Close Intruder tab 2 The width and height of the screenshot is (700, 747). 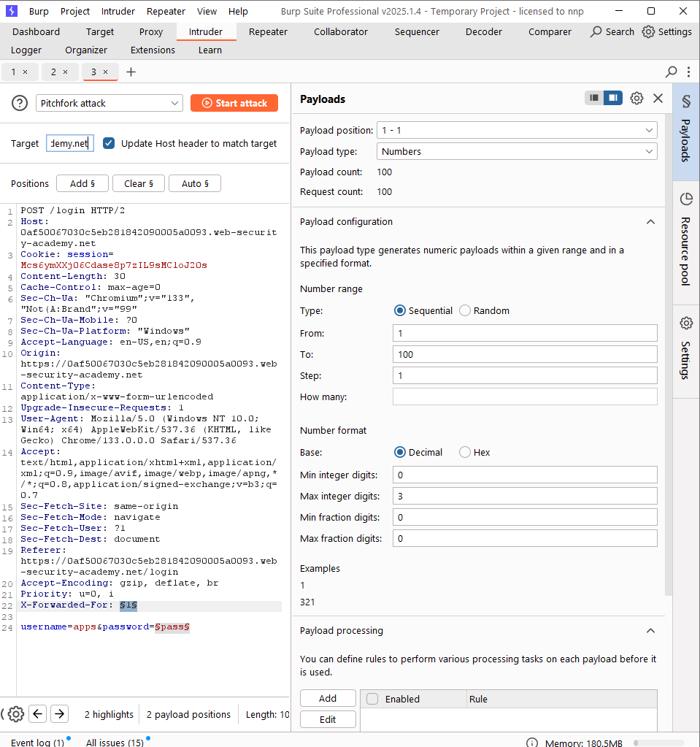coord(65,72)
